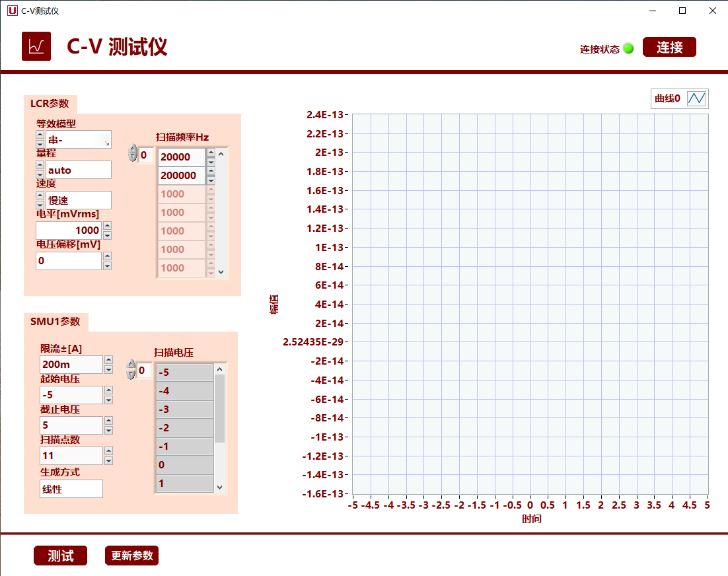Click the 限流±[A] field showing 200m
This screenshot has height=576, width=728.
click(71, 365)
